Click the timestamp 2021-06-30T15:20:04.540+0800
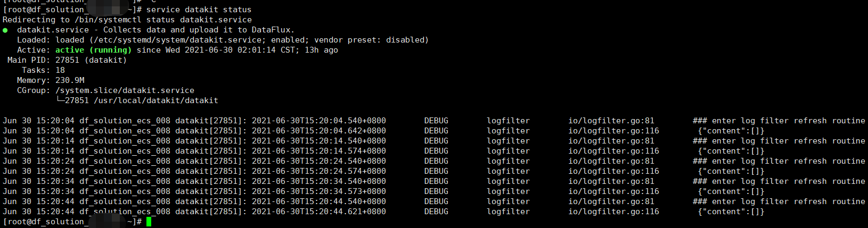868x228 pixels. tap(319, 121)
